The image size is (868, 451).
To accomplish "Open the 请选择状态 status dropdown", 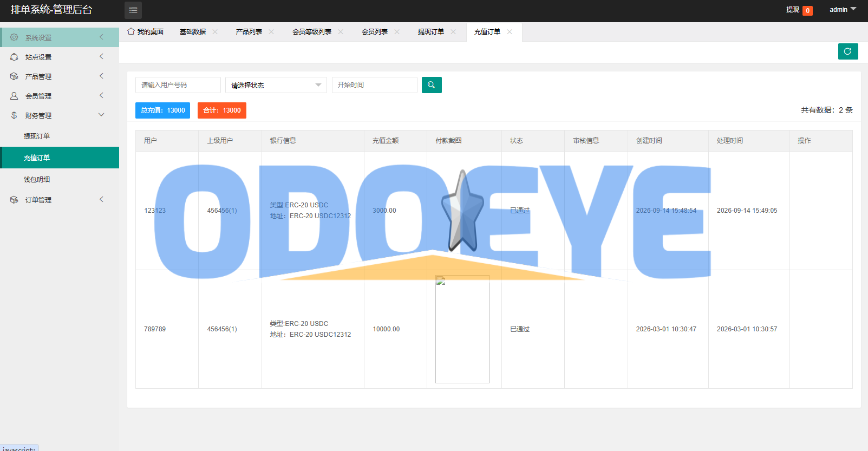I will pyautogui.click(x=276, y=85).
